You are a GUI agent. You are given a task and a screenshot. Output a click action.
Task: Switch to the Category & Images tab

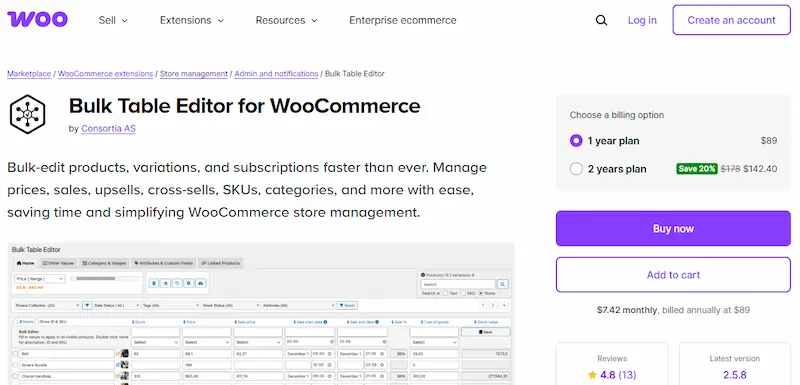pos(104,263)
